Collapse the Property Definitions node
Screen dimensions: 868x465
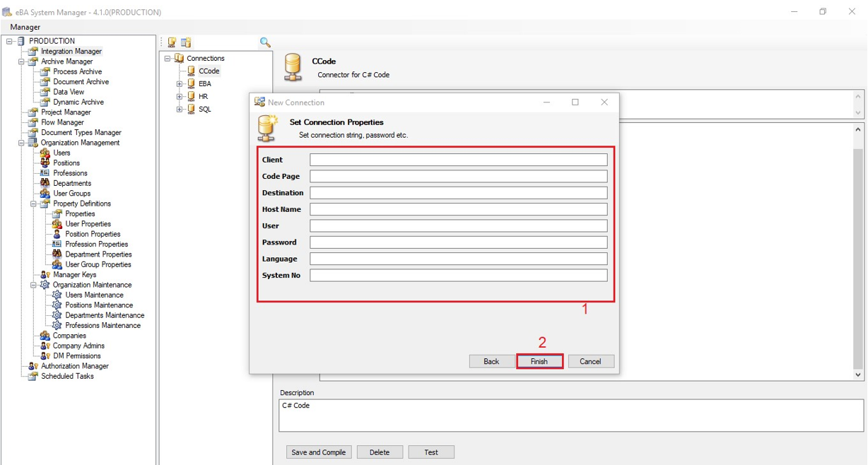34,204
